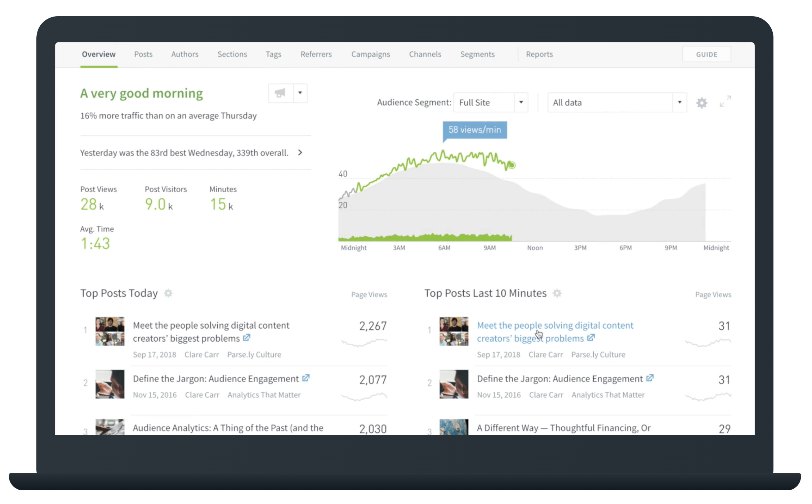Click external link icon beside highlighted Meet the people post
Viewport: 812px width, 504px height.
pos(591,338)
